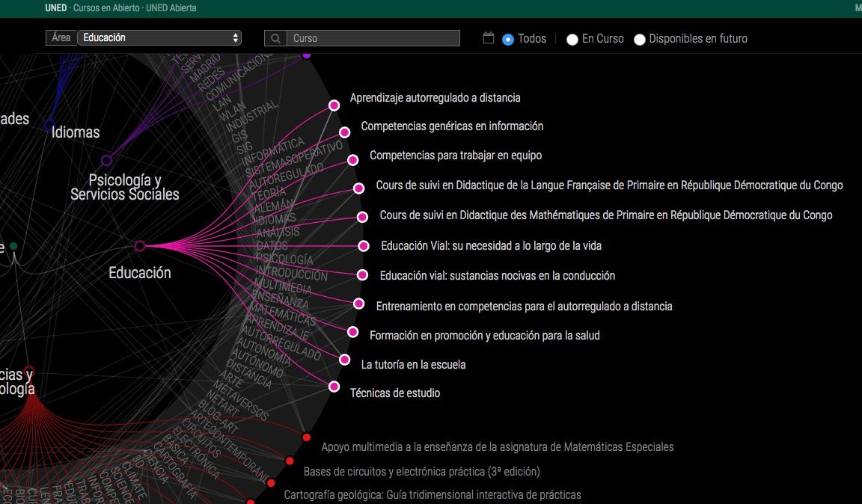Open Bases de circuitos y electrónica práctica

click(422, 472)
